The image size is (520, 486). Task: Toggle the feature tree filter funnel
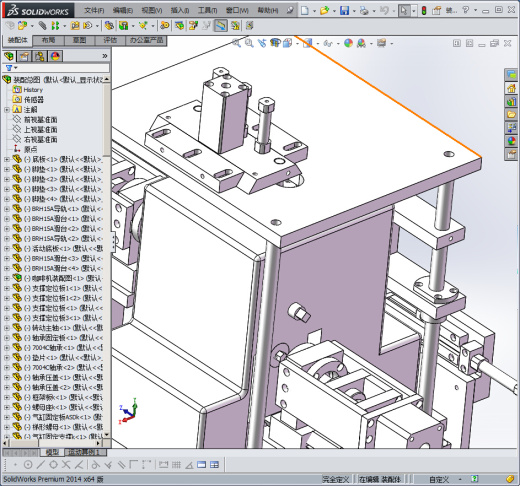point(9,68)
